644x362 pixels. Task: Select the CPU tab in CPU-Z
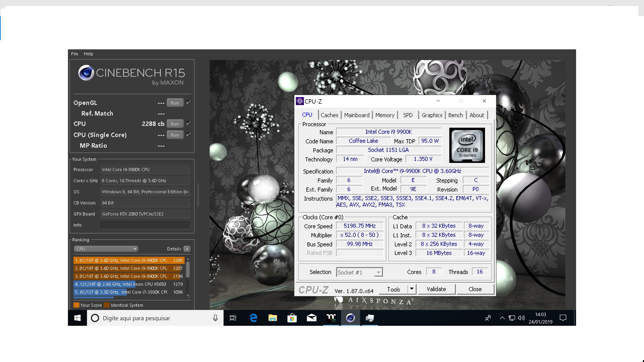(x=307, y=115)
